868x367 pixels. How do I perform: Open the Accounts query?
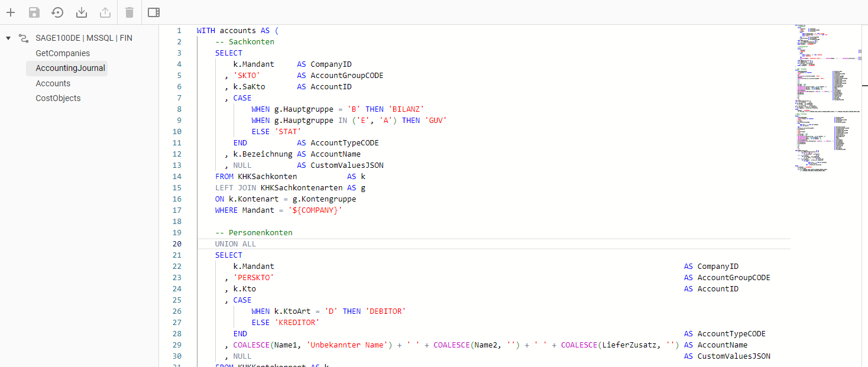pyautogui.click(x=53, y=83)
